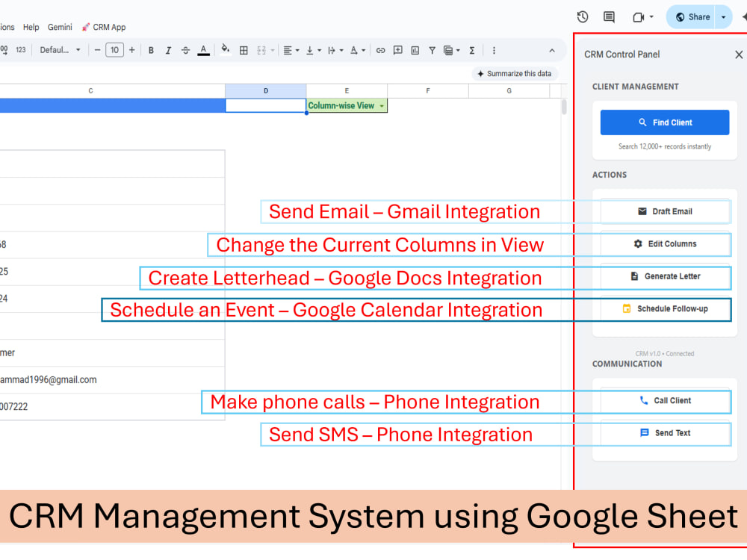Click the font size field showing 10
The width and height of the screenshot is (747, 560).
tap(114, 50)
